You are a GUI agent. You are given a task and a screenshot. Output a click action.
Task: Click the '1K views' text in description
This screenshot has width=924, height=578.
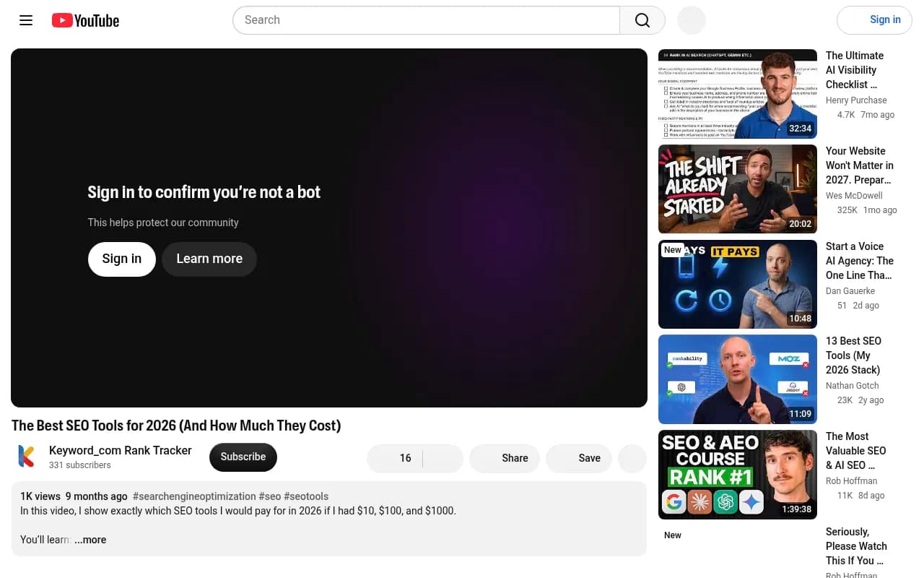40,496
